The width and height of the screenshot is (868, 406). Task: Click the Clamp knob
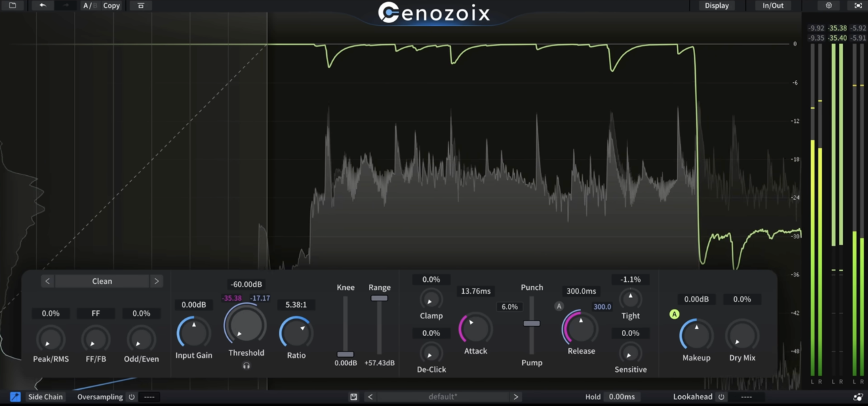(431, 299)
